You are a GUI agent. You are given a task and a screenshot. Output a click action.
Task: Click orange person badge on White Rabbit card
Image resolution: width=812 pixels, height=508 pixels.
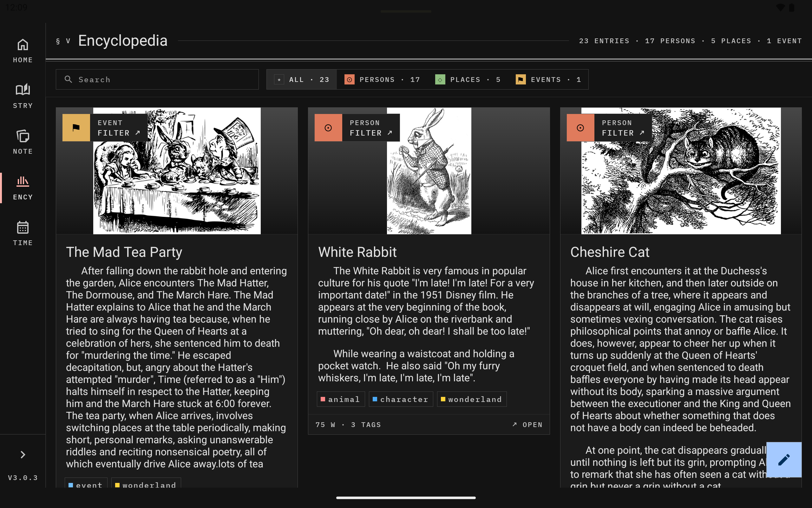click(328, 128)
